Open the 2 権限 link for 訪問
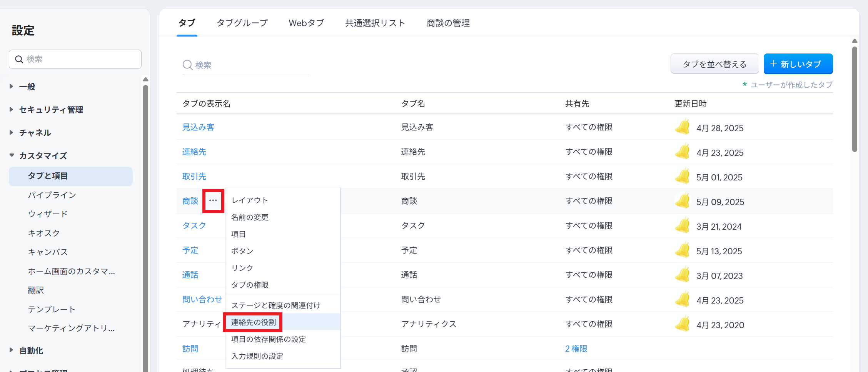The image size is (868, 372). (x=576, y=349)
